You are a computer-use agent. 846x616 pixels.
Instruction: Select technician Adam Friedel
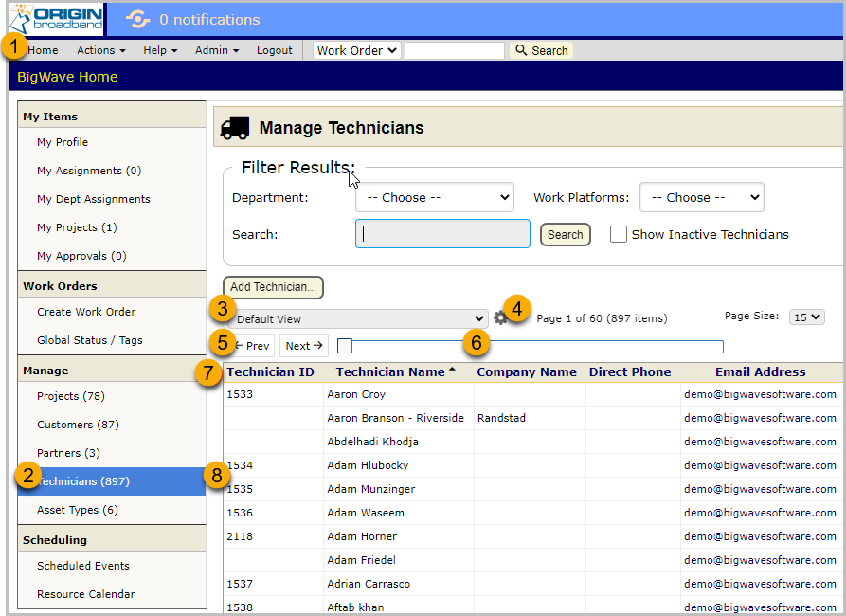[x=361, y=560]
